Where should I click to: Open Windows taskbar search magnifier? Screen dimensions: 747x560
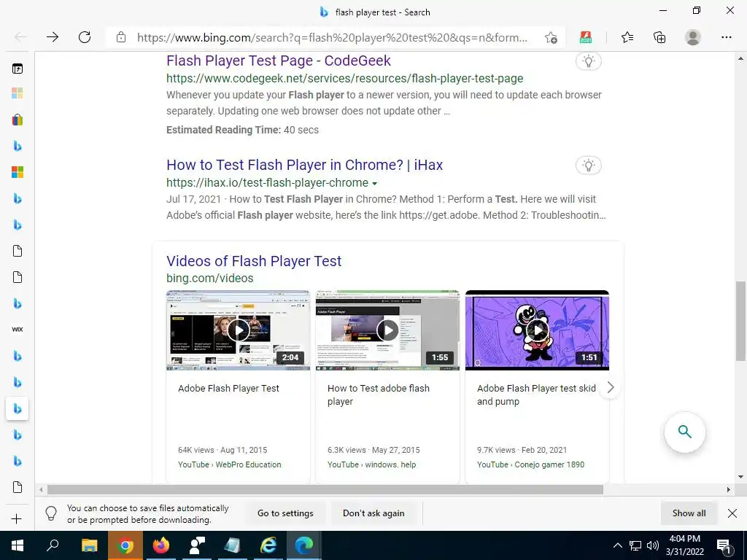[53, 545]
